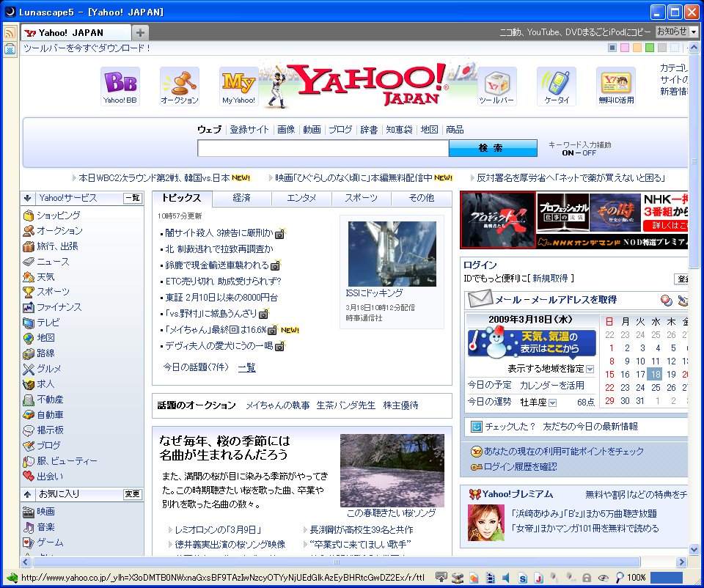Click the mail envelope icon in login box
Screen dimensions: 704x588
pos(480,299)
